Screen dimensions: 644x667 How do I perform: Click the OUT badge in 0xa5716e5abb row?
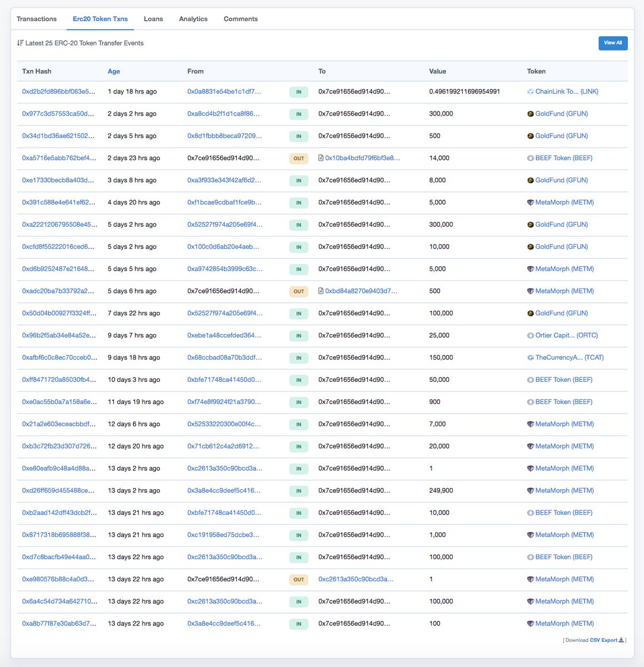coord(299,158)
